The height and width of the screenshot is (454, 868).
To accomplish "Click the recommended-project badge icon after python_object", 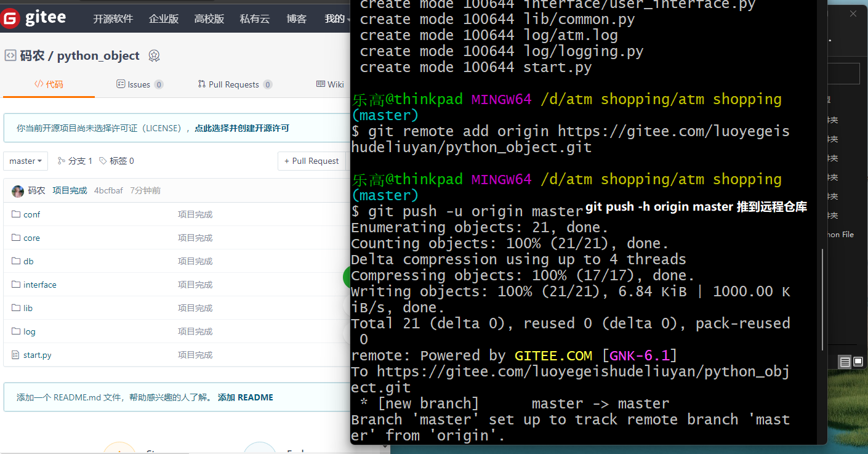I will [x=154, y=56].
